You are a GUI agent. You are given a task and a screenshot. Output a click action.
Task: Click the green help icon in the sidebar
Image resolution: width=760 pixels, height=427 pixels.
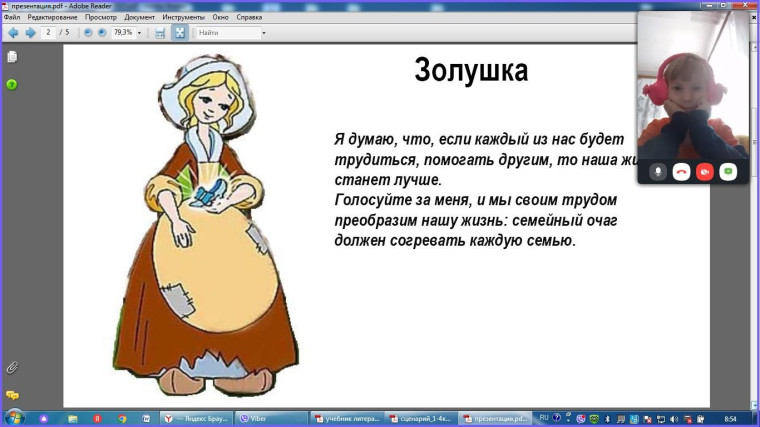pyautogui.click(x=12, y=85)
